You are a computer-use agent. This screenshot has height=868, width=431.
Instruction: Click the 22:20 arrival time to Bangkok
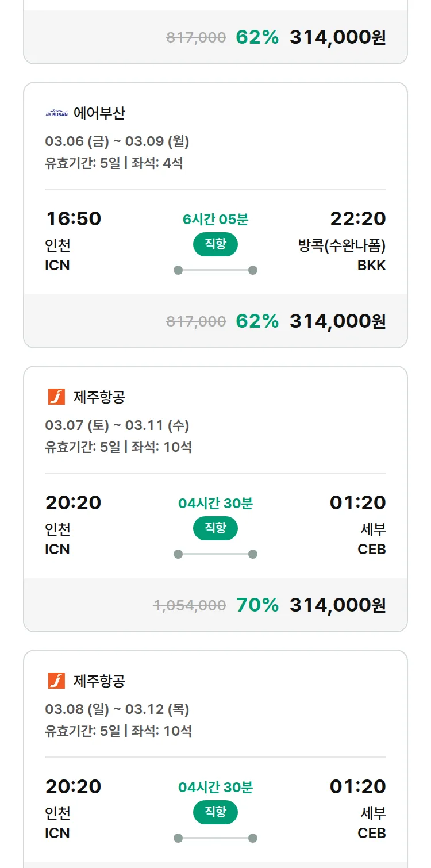[357, 219]
